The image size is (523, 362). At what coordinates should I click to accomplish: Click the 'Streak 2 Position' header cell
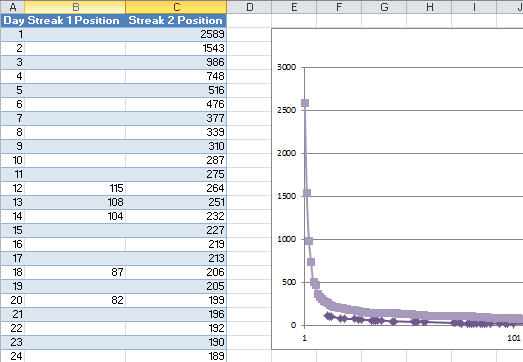pos(176,20)
